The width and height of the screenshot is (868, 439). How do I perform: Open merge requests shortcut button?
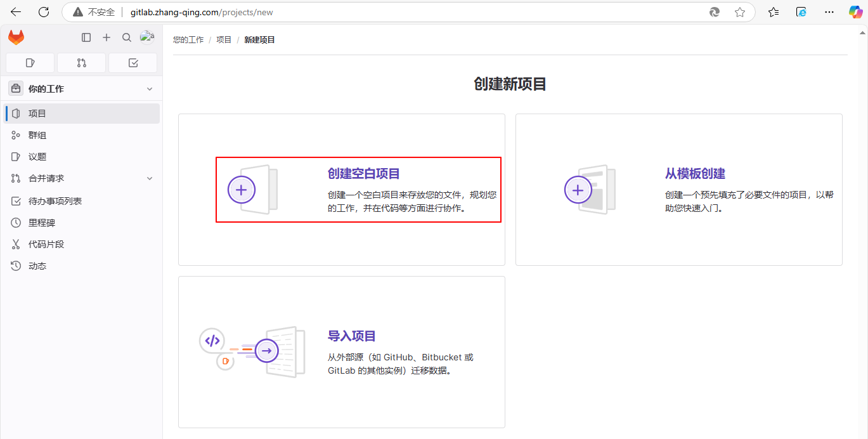coord(81,63)
